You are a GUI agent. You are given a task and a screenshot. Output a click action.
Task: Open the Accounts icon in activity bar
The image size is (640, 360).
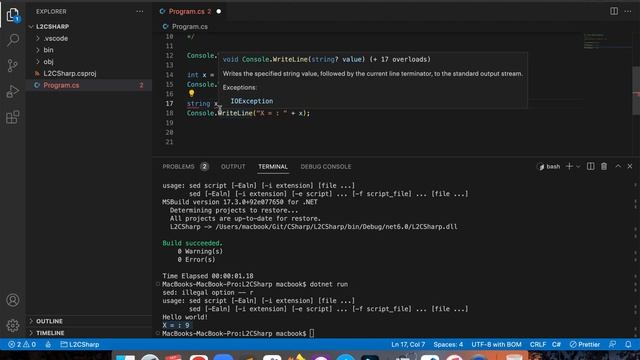coord(13,300)
